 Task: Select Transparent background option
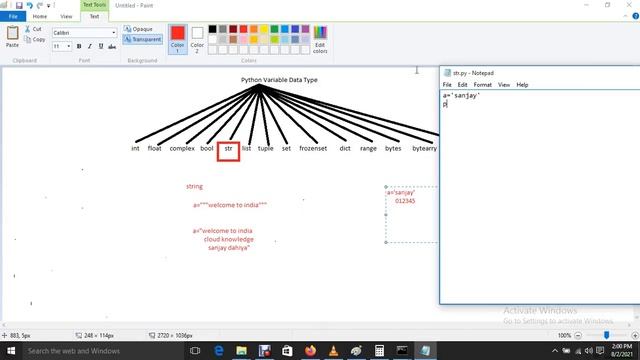pyautogui.click(x=142, y=39)
